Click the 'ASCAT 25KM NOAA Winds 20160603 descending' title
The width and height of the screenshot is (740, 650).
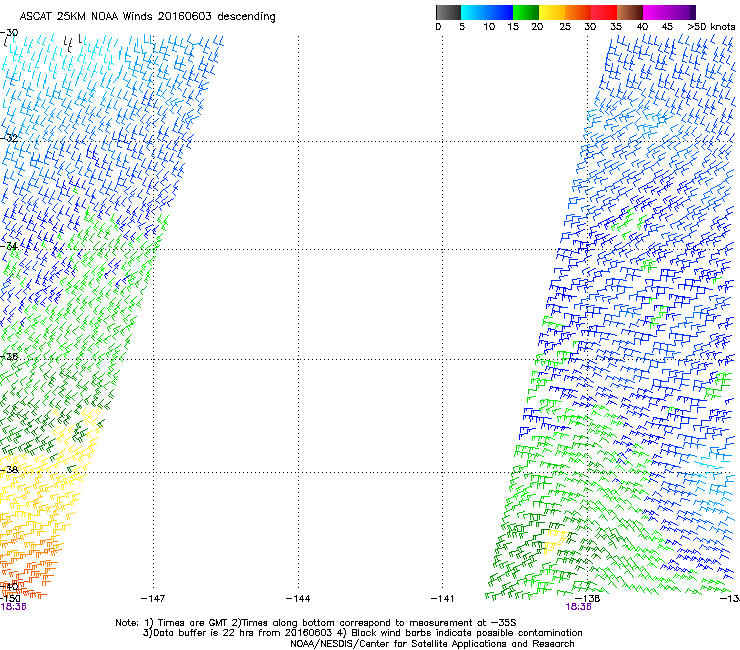(x=147, y=17)
